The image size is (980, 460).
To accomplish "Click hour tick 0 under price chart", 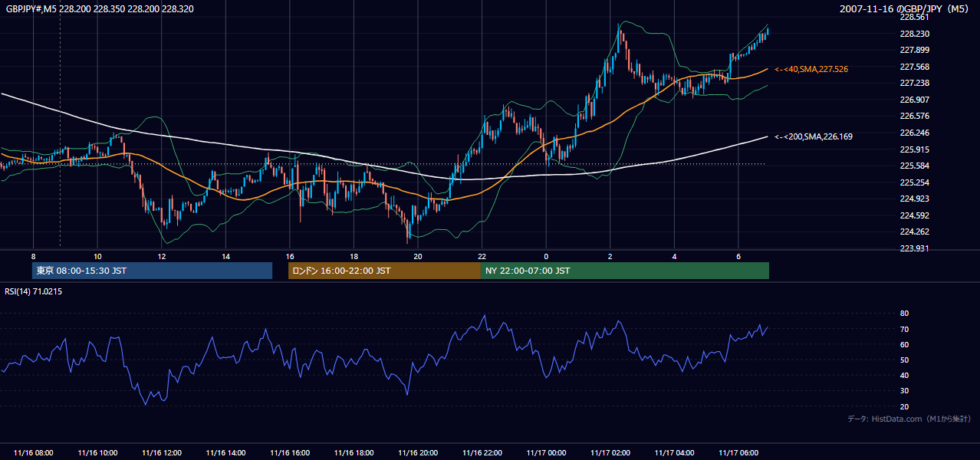I will coord(546,256).
